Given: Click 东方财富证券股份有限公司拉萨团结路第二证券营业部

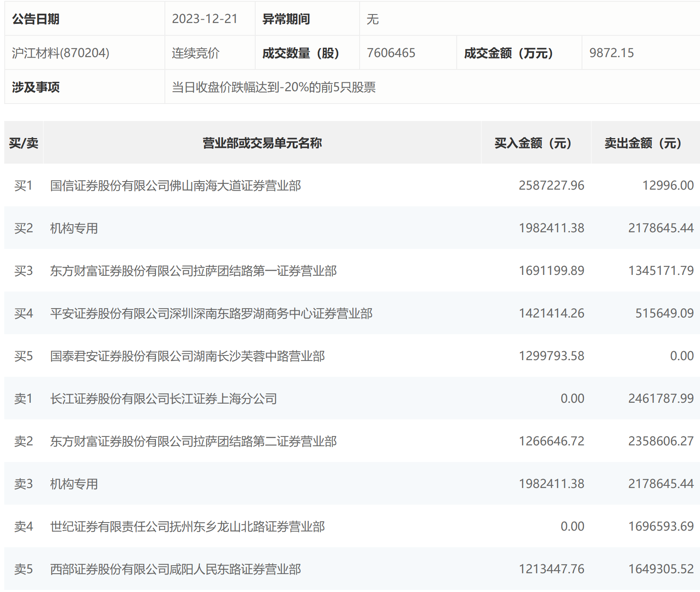Looking at the screenshot, I should pyautogui.click(x=193, y=441).
